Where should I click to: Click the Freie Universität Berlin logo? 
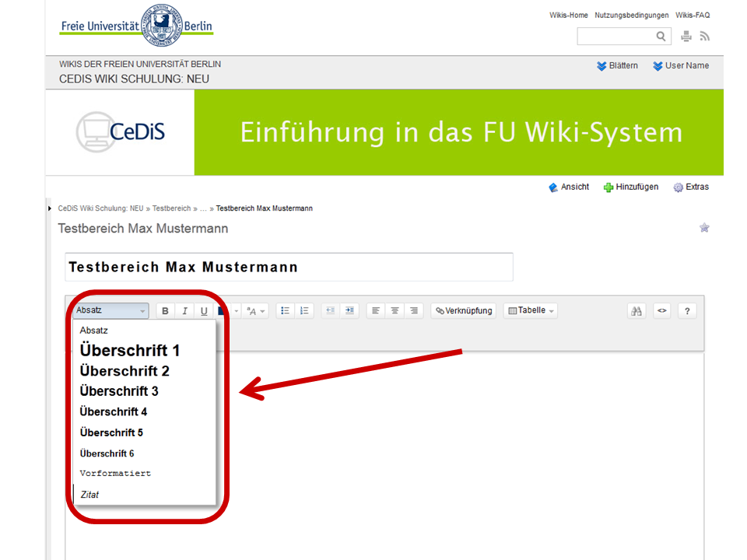[x=137, y=26]
